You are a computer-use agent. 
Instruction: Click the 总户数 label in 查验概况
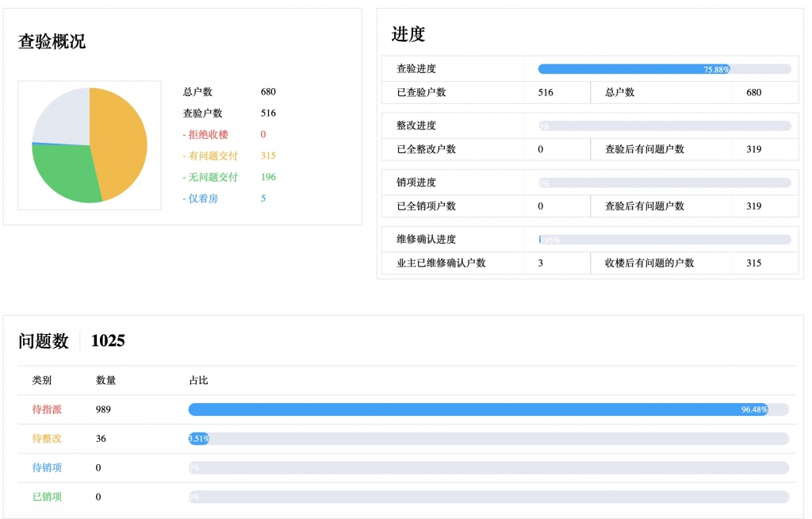tap(197, 92)
